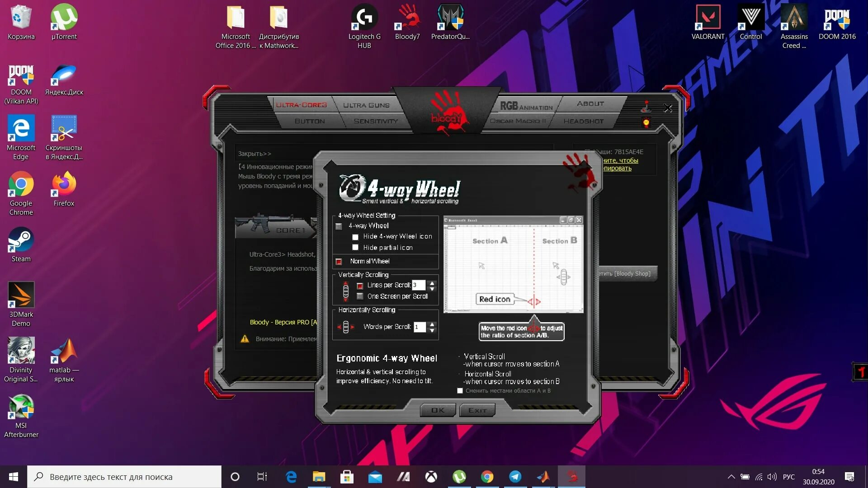Viewport: 868px width, 488px height.
Task: Select the CORE1 rifle thumbnail
Action: click(276, 225)
